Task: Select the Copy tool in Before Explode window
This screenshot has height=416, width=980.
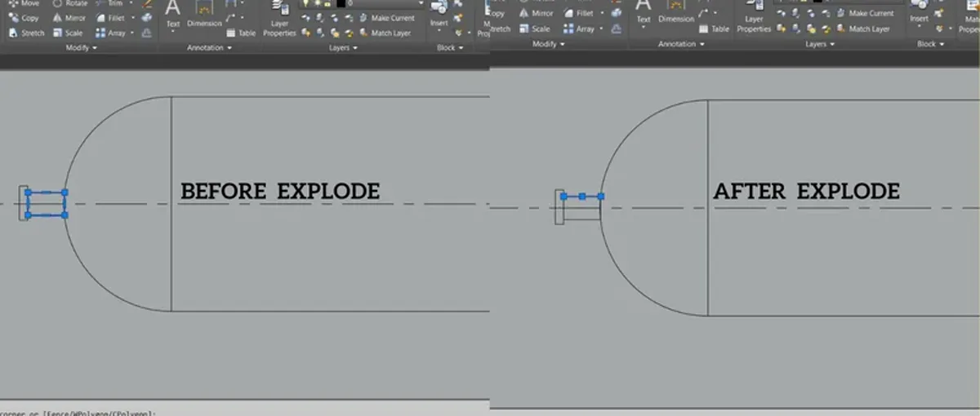Action: pos(23,18)
